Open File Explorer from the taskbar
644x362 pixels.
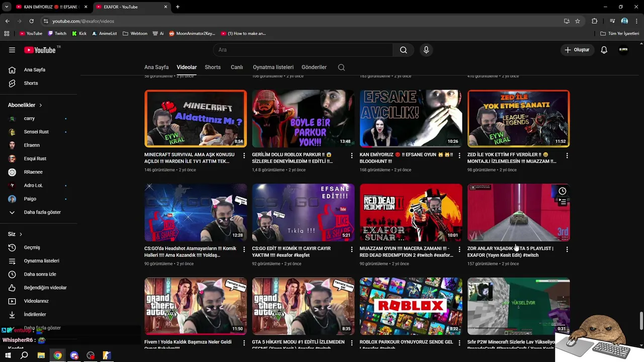[41, 355]
